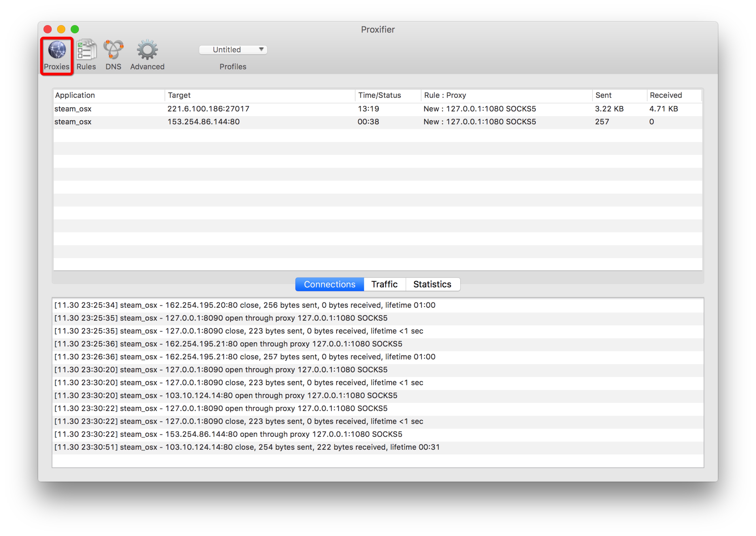Click the Rule : Proxy column header
Image resolution: width=756 pixels, height=536 pixels.
click(506, 95)
